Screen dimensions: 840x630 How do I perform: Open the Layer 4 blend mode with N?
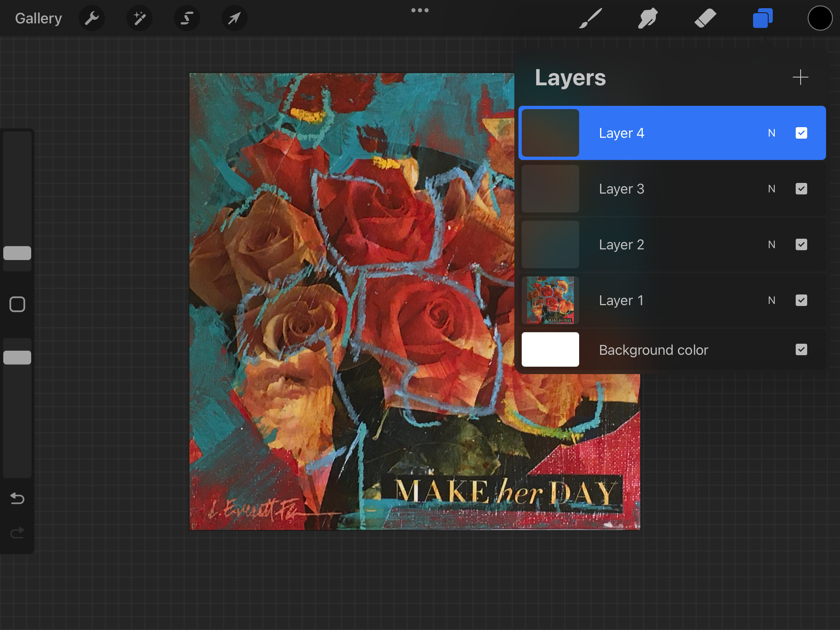click(x=772, y=133)
